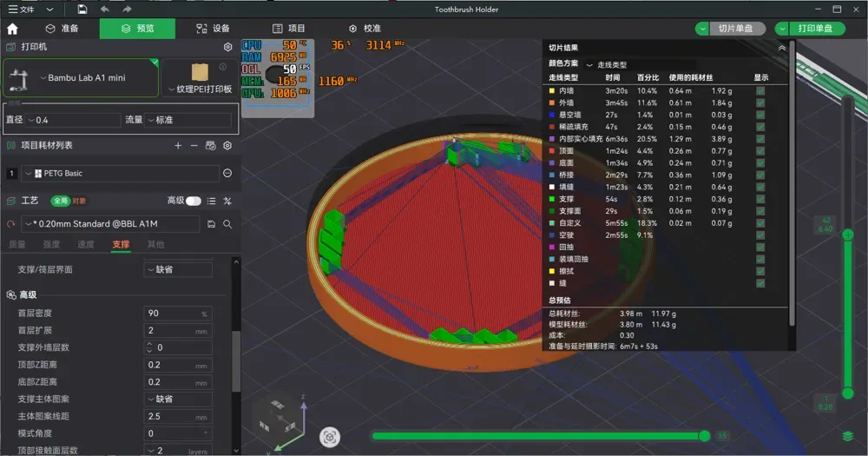The width and height of the screenshot is (868, 456).
Task: Open the 颜色方案 走线类型 dropdown
Action: (640, 65)
